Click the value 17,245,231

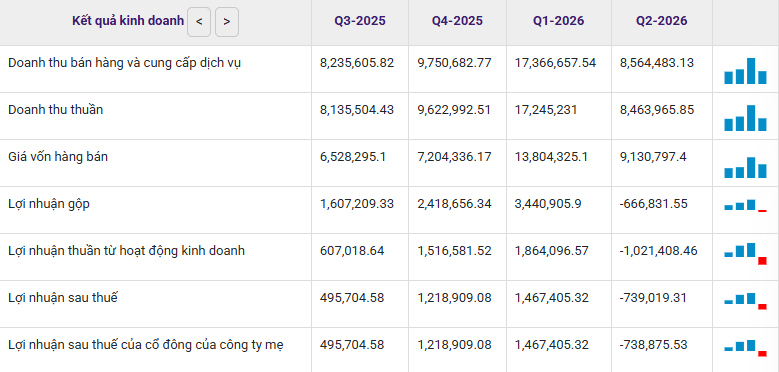pos(546,110)
